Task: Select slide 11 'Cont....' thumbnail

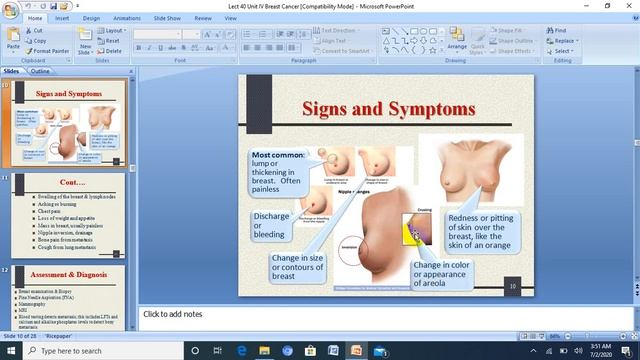Action: (x=68, y=216)
